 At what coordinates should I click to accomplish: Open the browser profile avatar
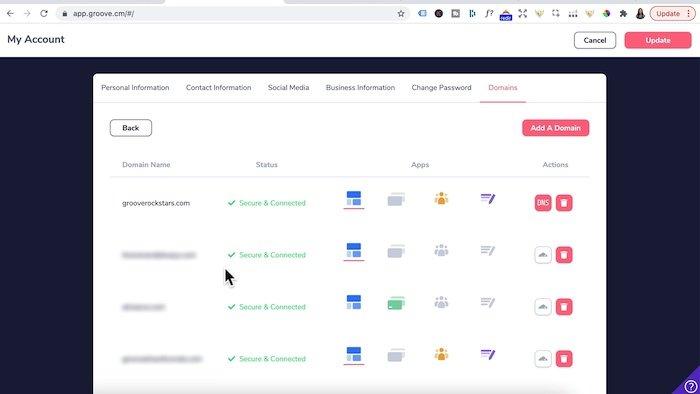pos(640,13)
